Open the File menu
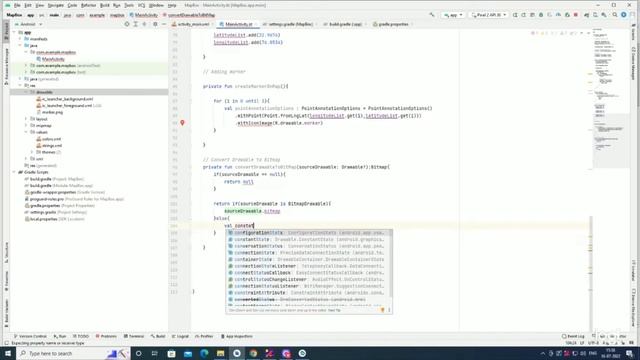640x360 pixels. click(17, 5)
